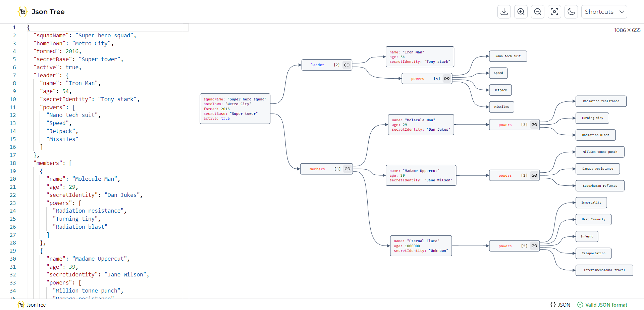Screen dimensions: 644x310
Task: Open the Shortcuts dropdown
Action: click(604, 12)
